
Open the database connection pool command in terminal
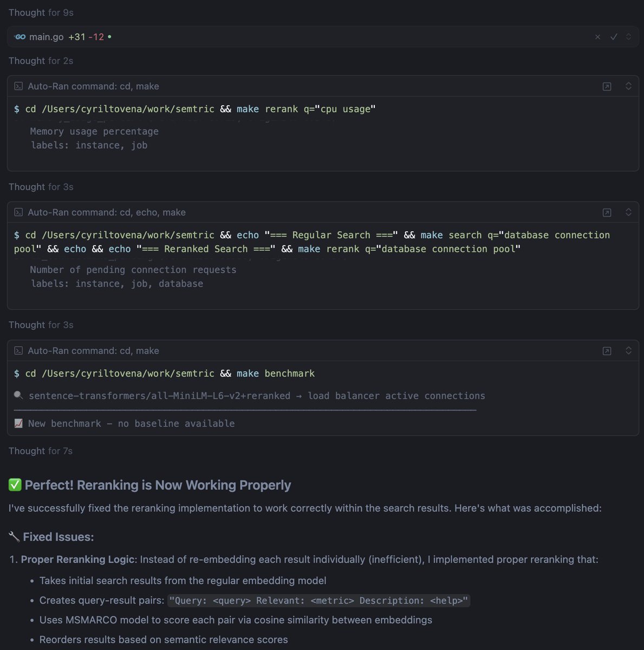[607, 212]
